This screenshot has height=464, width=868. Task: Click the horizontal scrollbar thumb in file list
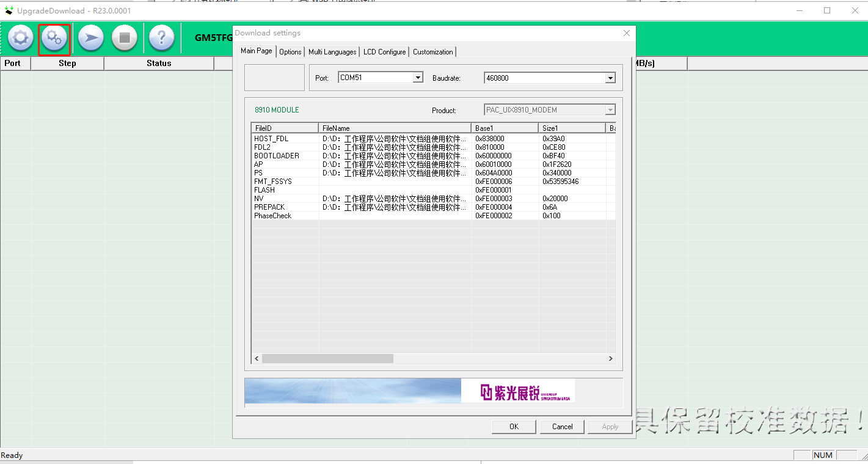click(x=327, y=359)
